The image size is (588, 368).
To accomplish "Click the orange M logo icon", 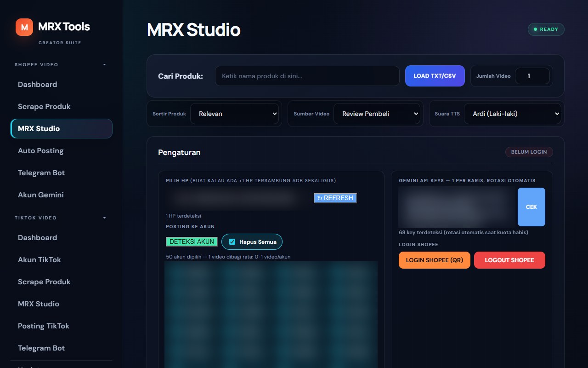I will pyautogui.click(x=24, y=27).
